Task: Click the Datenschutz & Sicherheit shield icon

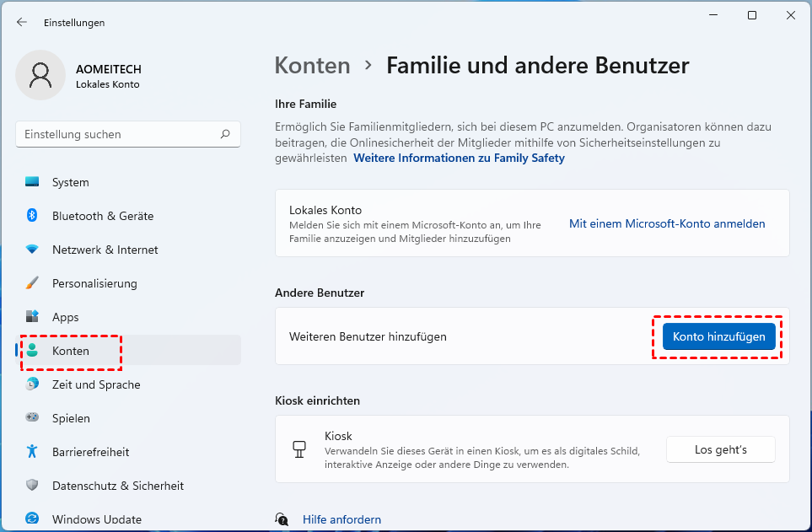Action: click(32, 486)
